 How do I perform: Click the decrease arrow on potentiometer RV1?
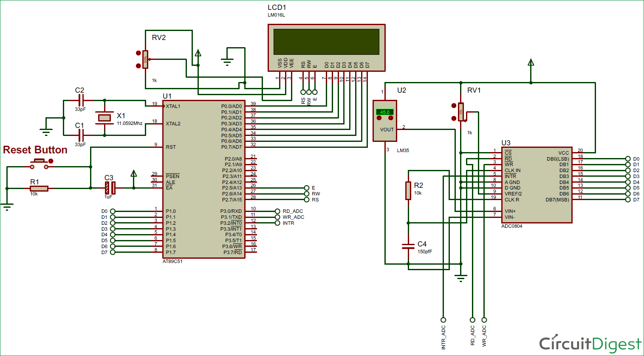point(454,118)
